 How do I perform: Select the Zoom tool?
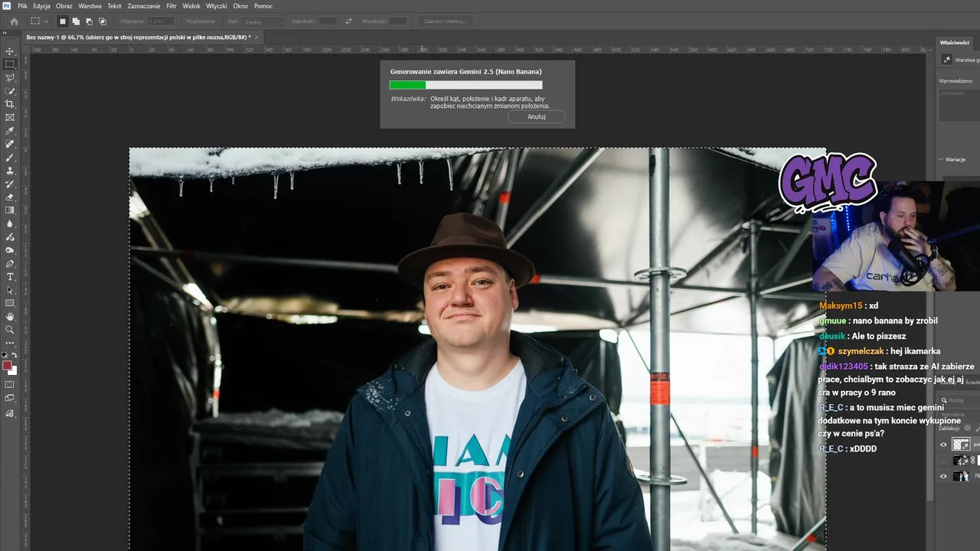[10, 329]
